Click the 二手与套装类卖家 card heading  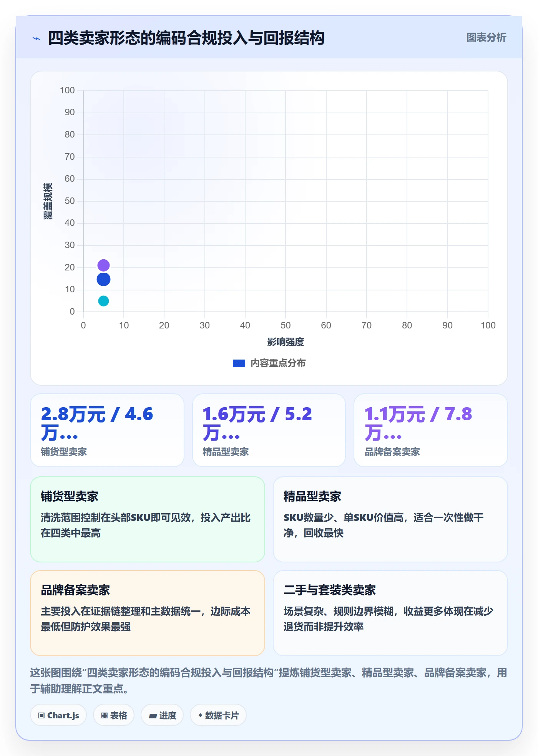[x=329, y=590]
